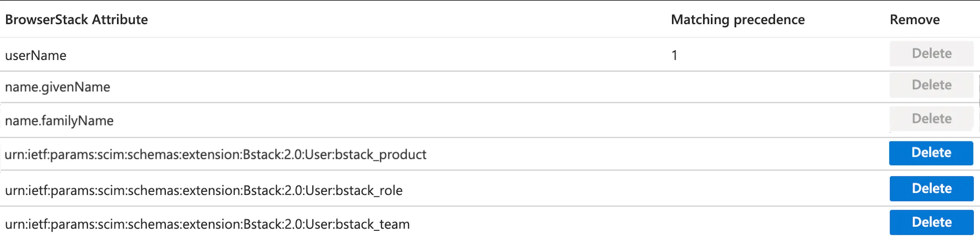Delete the bstack_role attribute mapping

[931, 189]
